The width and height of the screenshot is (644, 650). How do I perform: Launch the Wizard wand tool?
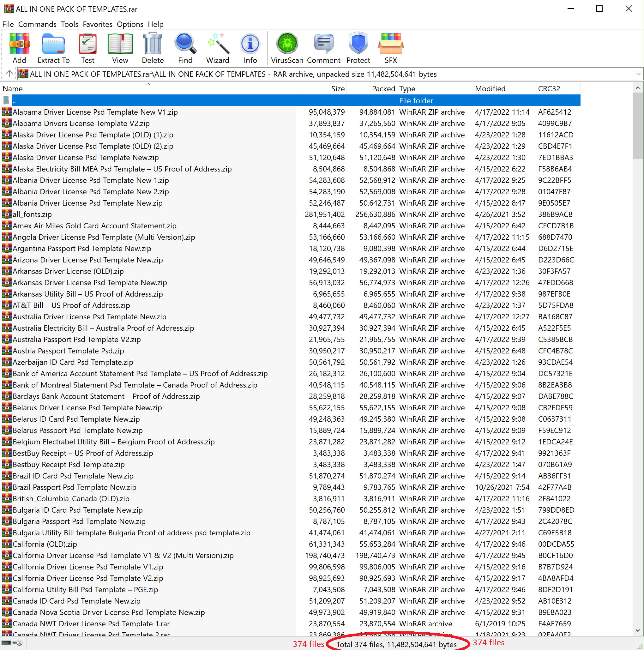(x=218, y=47)
